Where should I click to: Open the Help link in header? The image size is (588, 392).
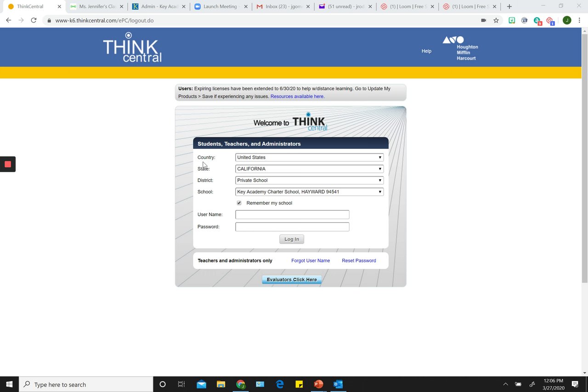(426, 51)
